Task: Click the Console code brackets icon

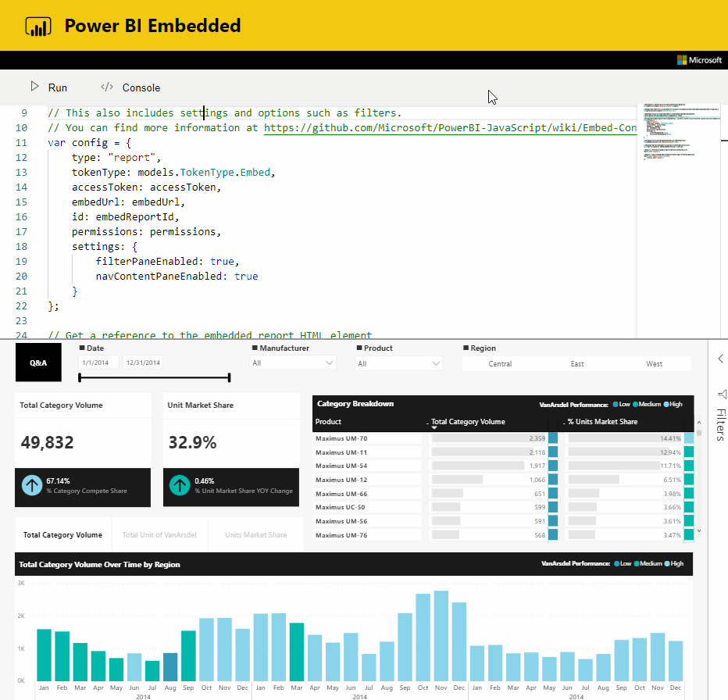Action: pyautogui.click(x=107, y=87)
